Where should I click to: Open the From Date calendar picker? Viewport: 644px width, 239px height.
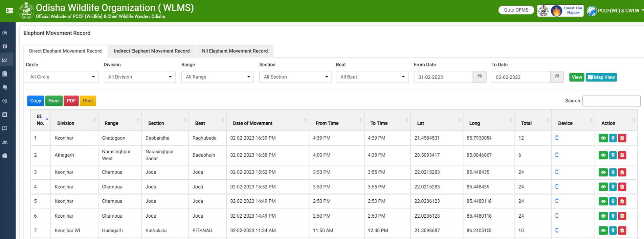point(480,77)
